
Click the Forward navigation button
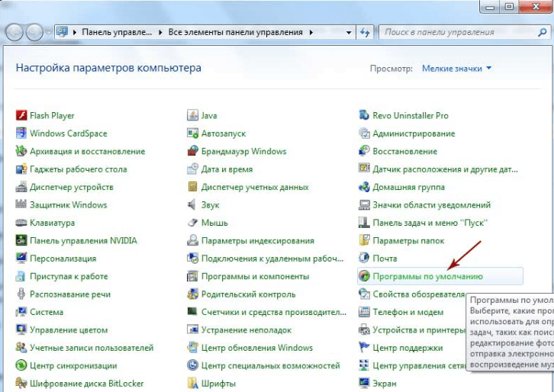[34, 33]
